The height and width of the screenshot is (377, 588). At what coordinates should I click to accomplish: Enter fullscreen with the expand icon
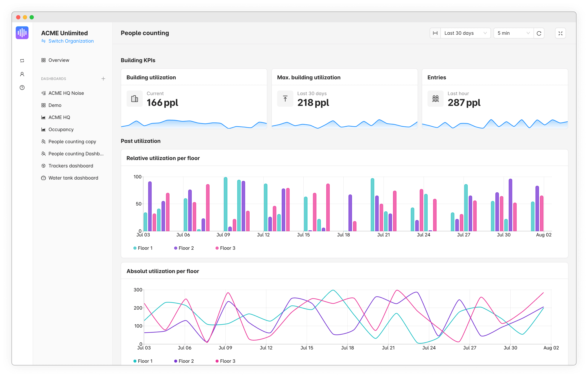[560, 33]
